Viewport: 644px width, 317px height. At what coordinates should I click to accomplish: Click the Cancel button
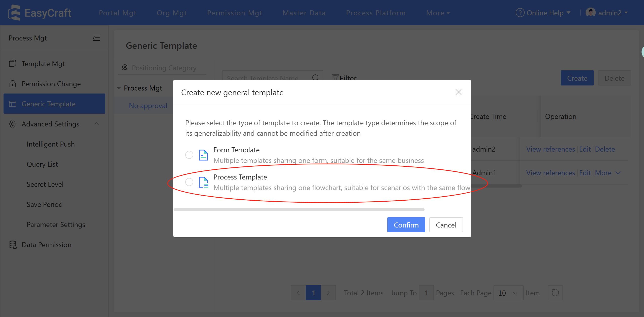(x=446, y=225)
